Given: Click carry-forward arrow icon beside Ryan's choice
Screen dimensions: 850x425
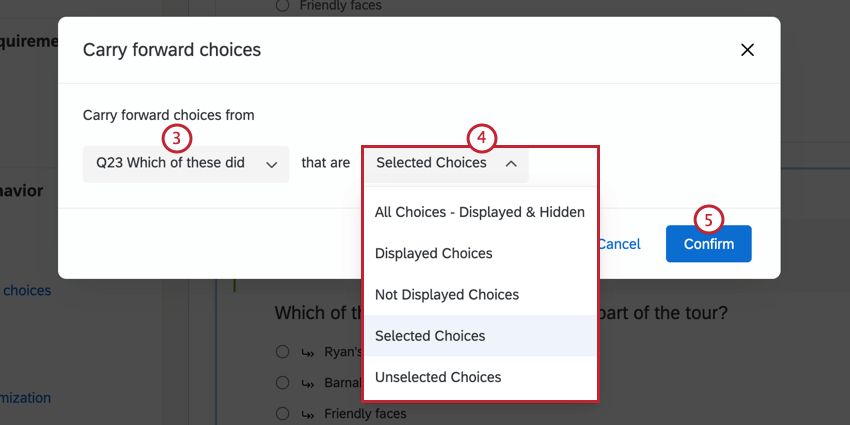Looking at the screenshot, I should click(x=310, y=353).
